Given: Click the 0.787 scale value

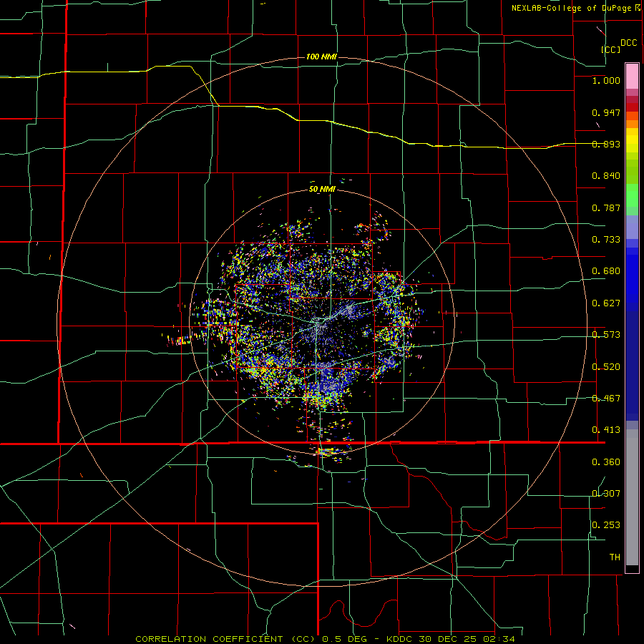Looking at the screenshot, I should click(x=606, y=208).
